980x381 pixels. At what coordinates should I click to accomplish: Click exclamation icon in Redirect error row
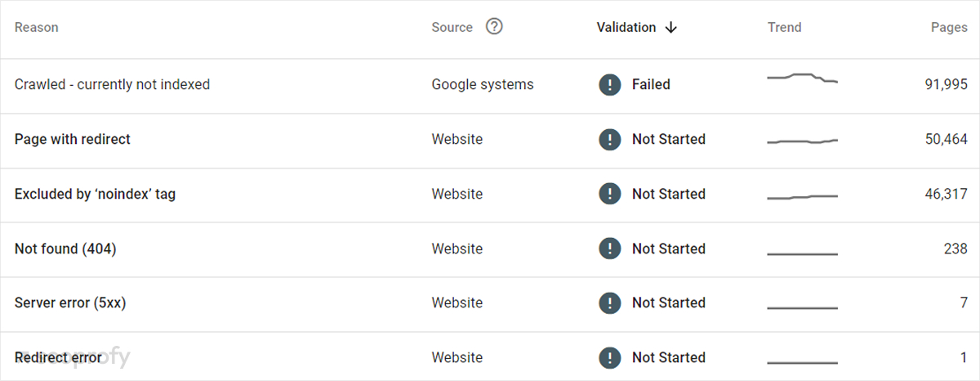(609, 357)
